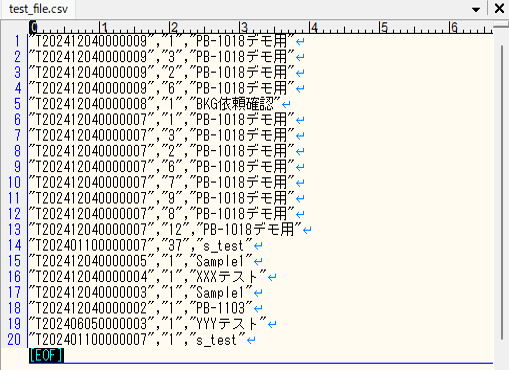The image size is (509, 370).
Task: Click ruler mark 5
Action: [x=384, y=27]
